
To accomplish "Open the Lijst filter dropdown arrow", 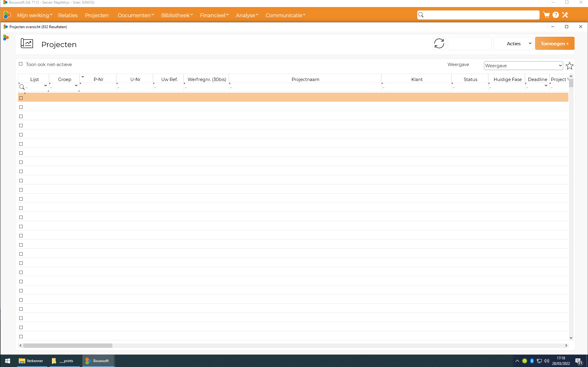I will point(46,86).
